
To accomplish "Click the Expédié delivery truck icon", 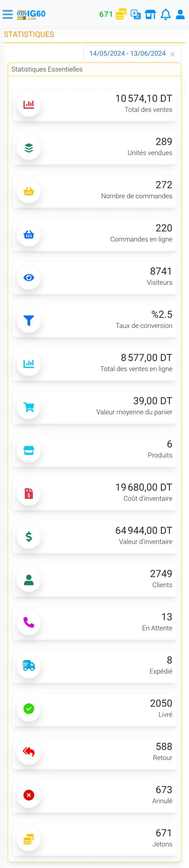I will tap(29, 666).
